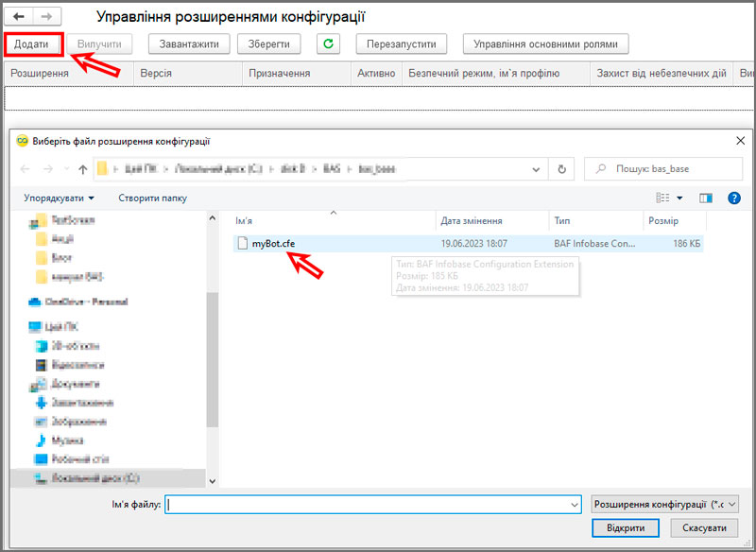The height and width of the screenshot is (552, 756).
Task: Select the myBot.cfe file
Action: pyautogui.click(x=274, y=243)
